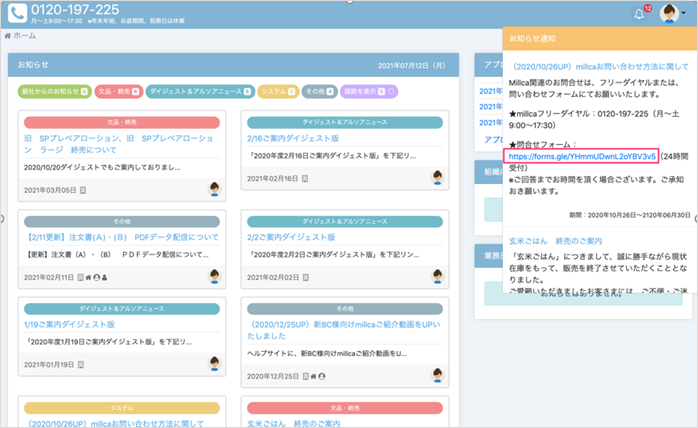This screenshot has height=428, width=698.
Task: Click document icon beside 2021年02月11日 date
Action: click(82, 277)
